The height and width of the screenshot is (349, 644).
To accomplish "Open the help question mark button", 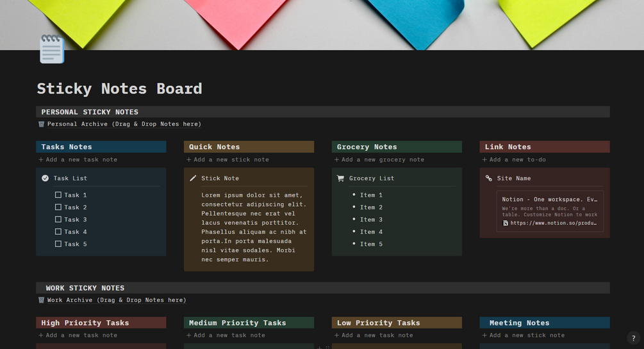I will [x=633, y=338].
